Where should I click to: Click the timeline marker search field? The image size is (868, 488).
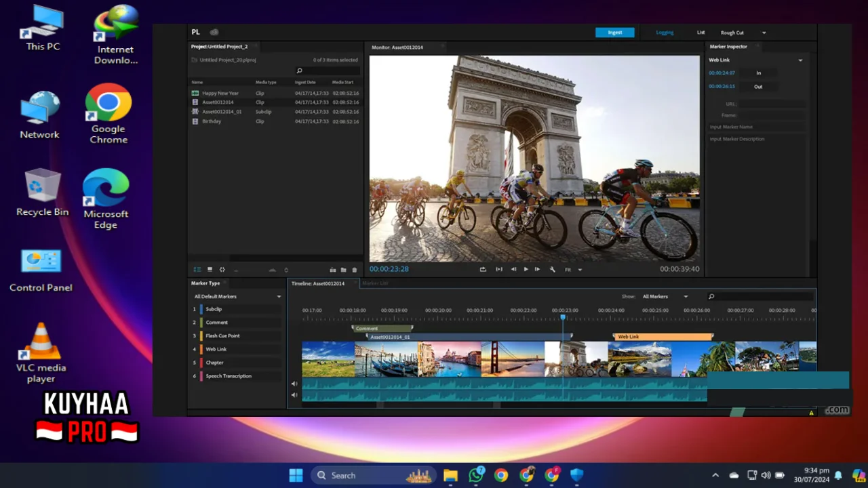pos(759,296)
